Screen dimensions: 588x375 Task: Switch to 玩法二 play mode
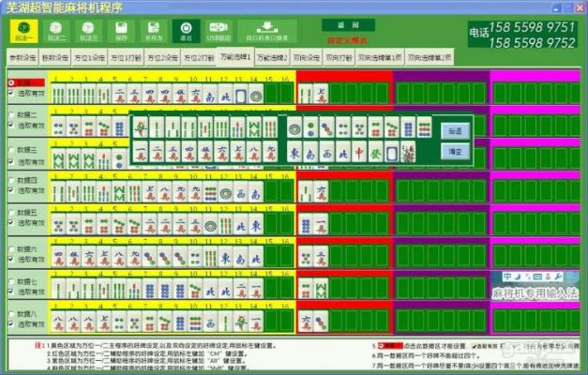click(x=56, y=31)
